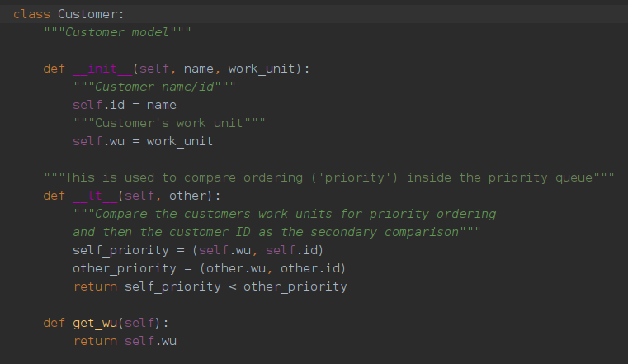
Task: Click the 'Customer name/id' docstring
Action: (x=153, y=87)
